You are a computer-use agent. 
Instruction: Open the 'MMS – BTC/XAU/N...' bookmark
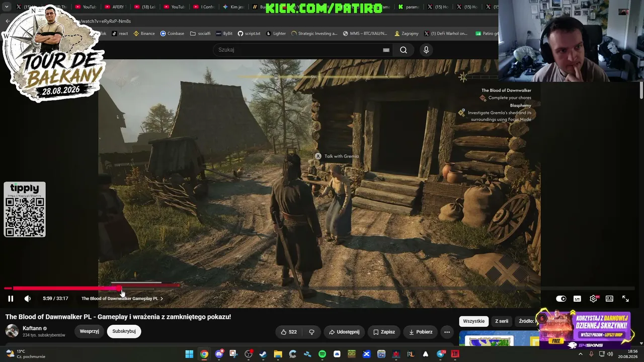pyautogui.click(x=365, y=34)
